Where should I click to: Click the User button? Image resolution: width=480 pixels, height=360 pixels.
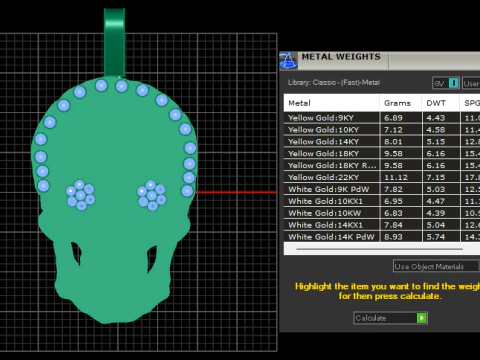pyautogui.click(x=471, y=83)
